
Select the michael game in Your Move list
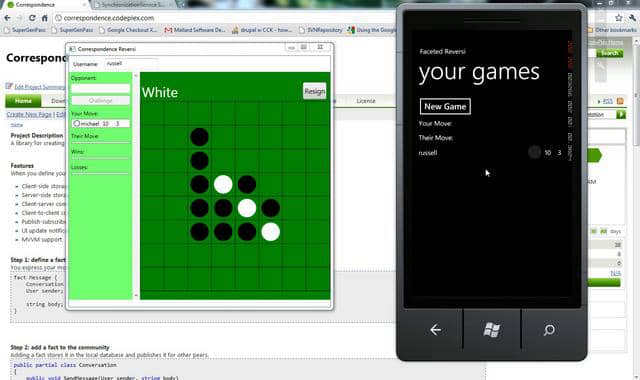pyautogui.click(x=100, y=123)
